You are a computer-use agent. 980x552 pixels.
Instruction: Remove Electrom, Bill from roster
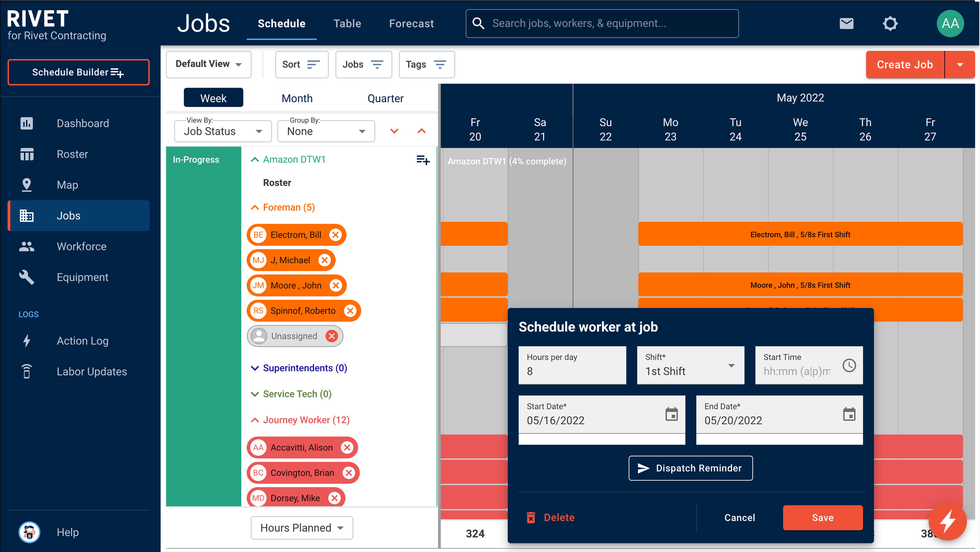335,235
